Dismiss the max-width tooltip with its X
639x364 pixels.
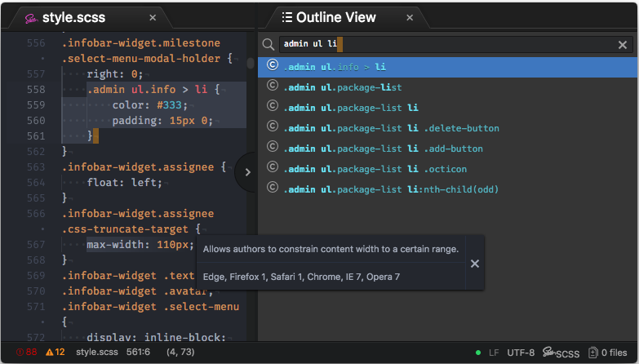(475, 264)
